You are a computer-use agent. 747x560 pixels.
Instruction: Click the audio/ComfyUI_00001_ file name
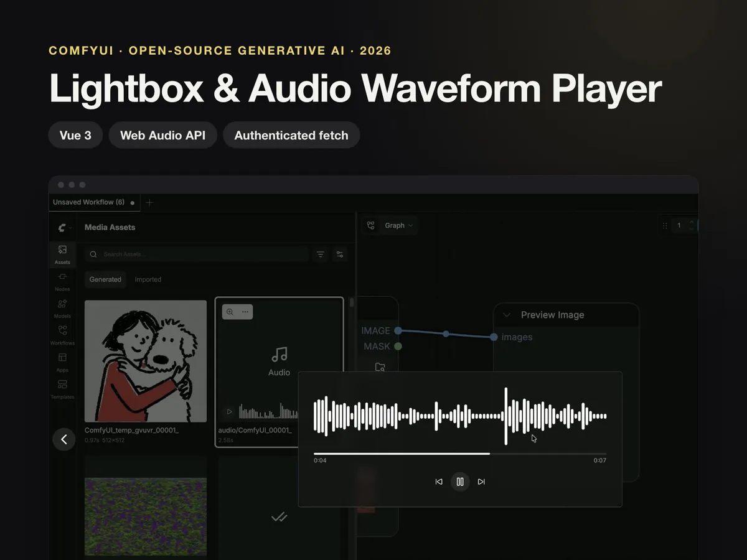click(255, 431)
